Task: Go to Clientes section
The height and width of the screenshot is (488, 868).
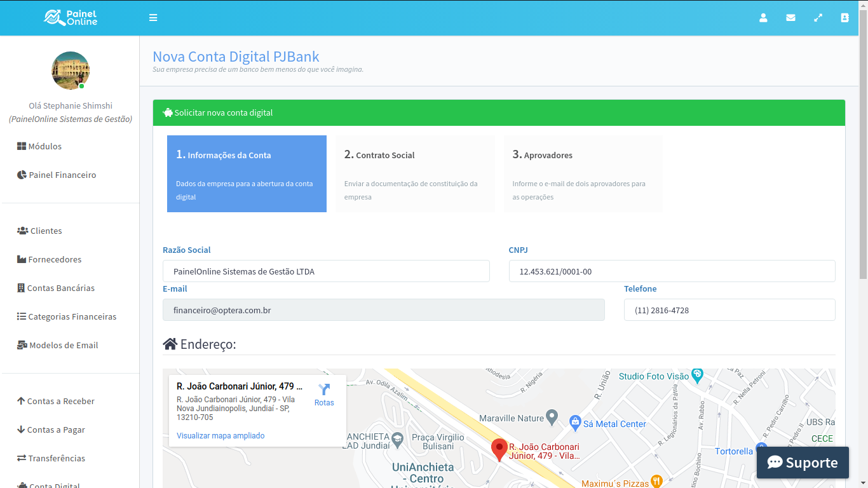Action: coord(46,231)
